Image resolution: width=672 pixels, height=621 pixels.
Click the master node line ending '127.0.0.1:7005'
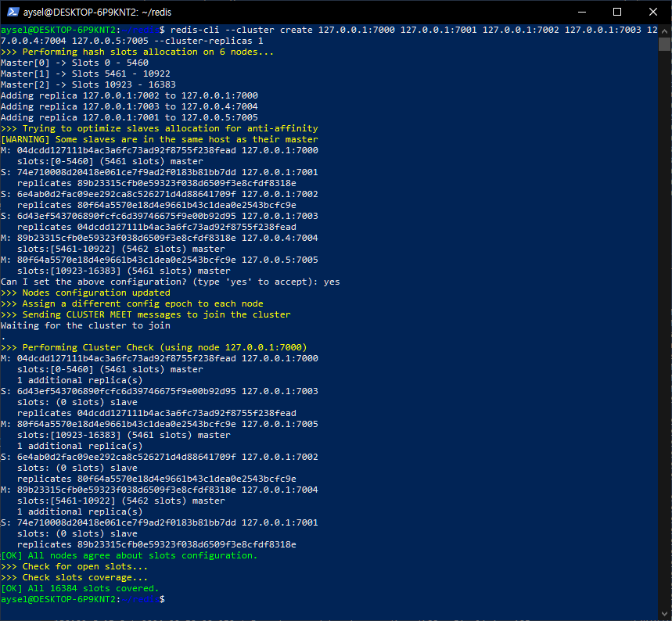pyautogui.click(x=160, y=424)
